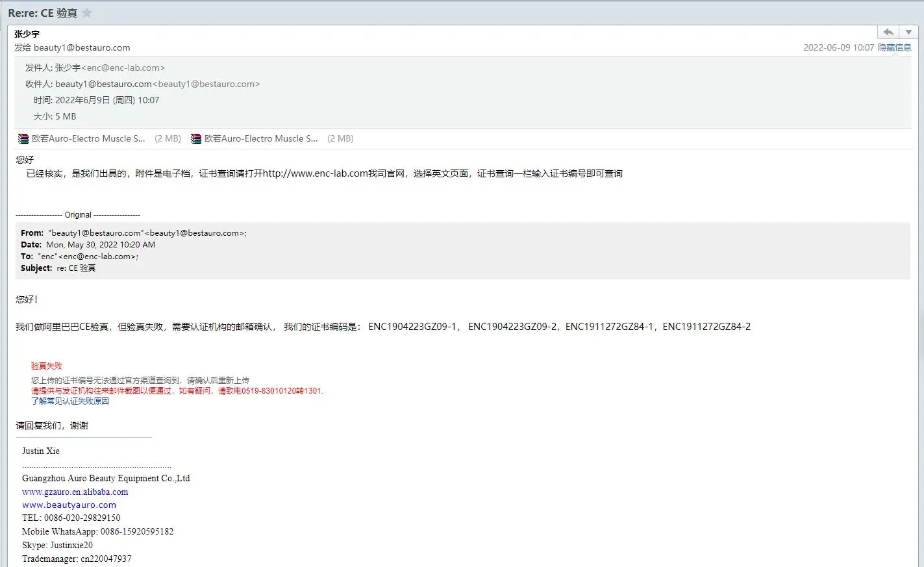Click the second attachment's archive icon
The image size is (924, 567).
pos(196,138)
